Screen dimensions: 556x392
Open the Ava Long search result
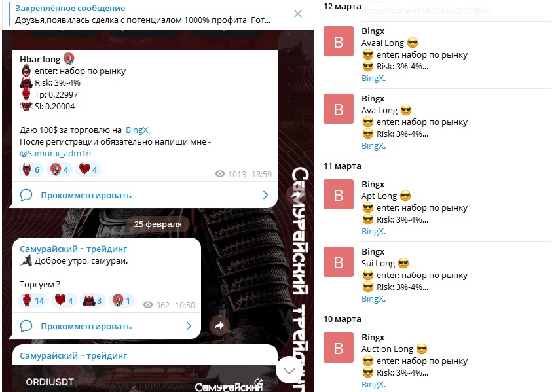(x=437, y=122)
